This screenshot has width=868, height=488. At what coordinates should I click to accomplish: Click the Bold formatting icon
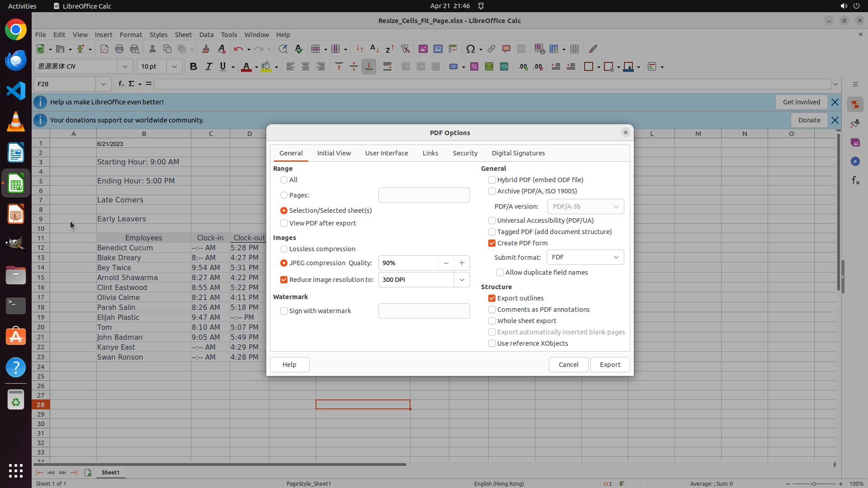[193, 67]
